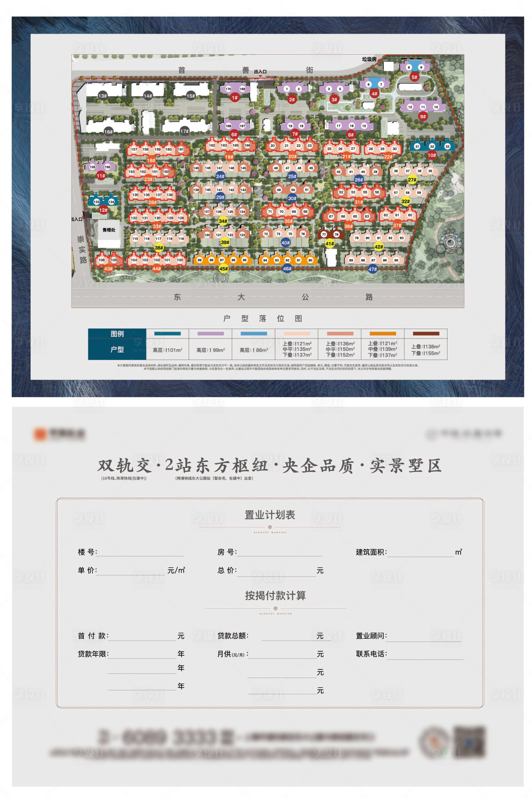Select the yellow 41# marker

[330, 244]
